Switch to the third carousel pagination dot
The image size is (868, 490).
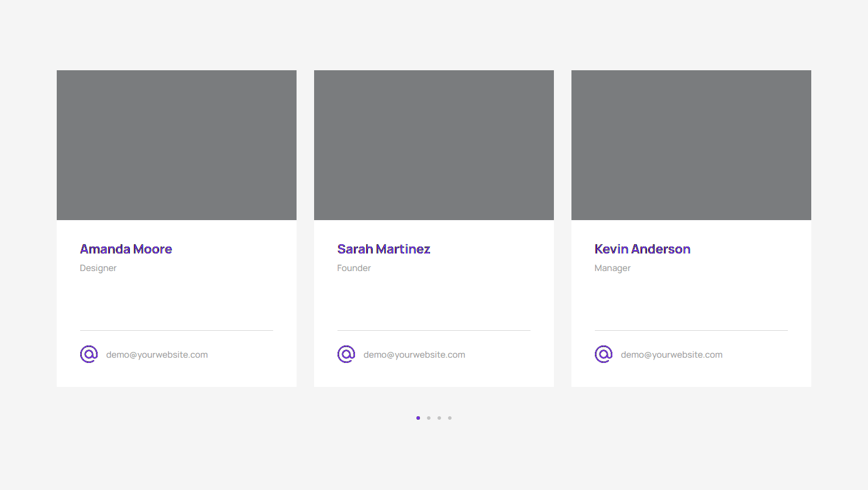[x=439, y=418]
